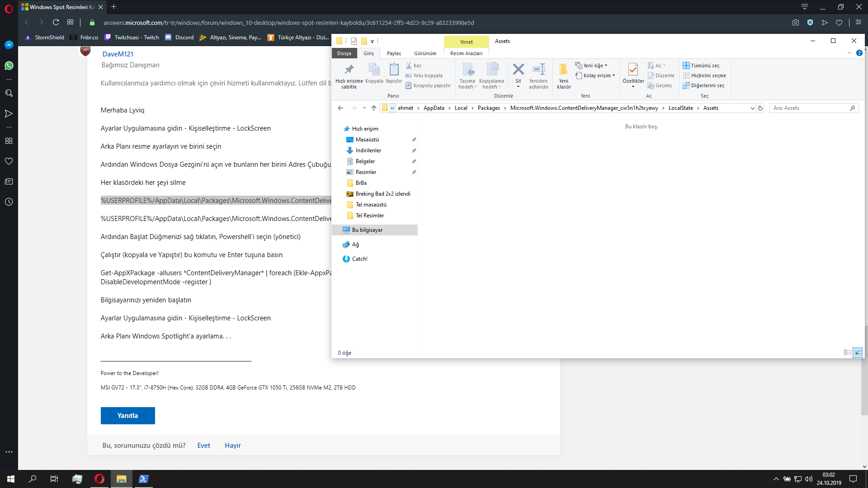Click the Evet link
The image size is (868, 488).
[203, 446]
